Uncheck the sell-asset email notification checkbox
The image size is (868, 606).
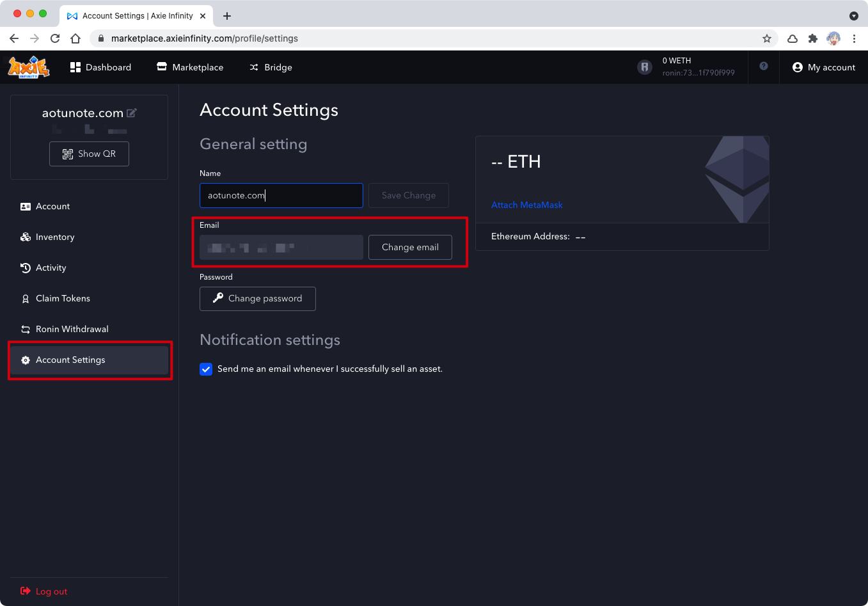pos(206,369)
